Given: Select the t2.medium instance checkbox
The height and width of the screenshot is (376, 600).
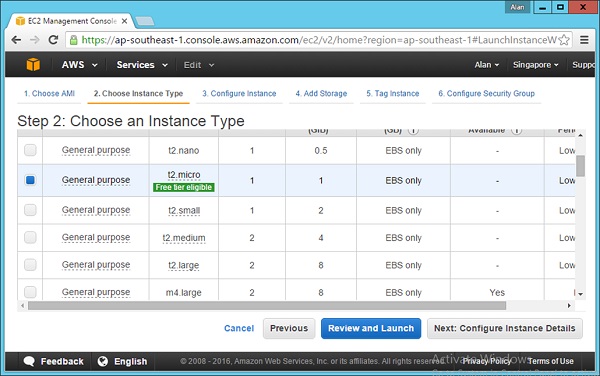Looking at the screenshot, I should click(30, 237).
